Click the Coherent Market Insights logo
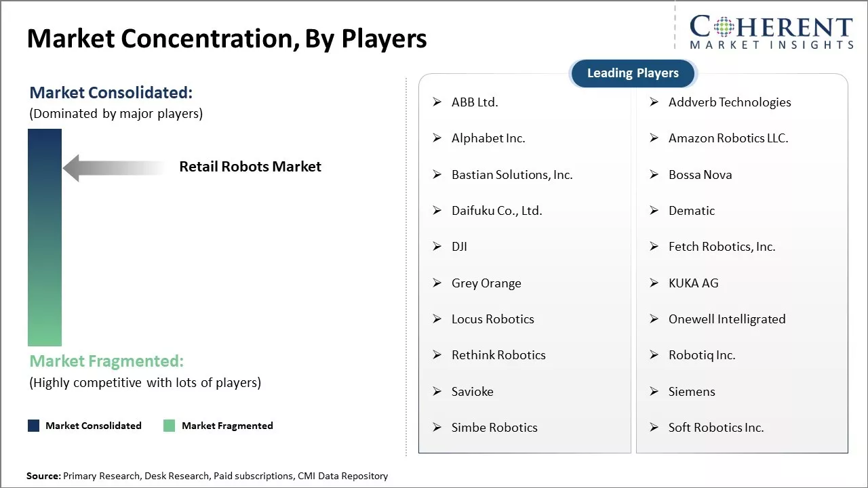Screen dimensions: 868x488 [x=771, y=32]
